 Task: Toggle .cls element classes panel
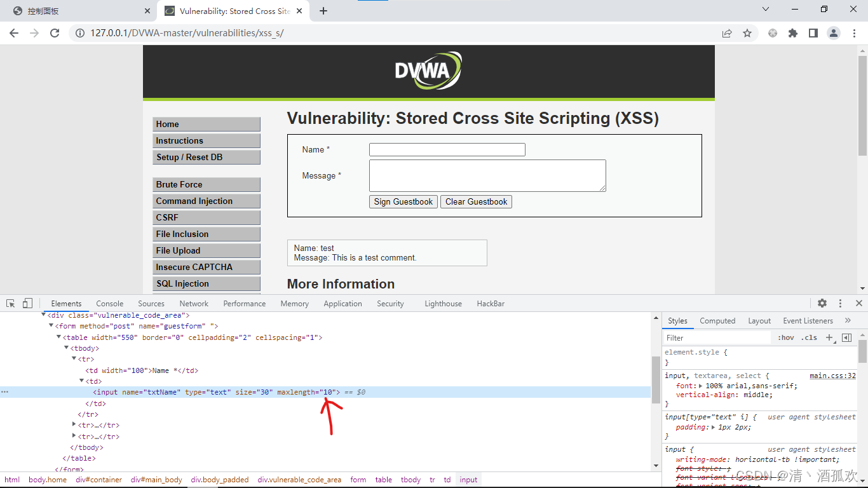click(809, 337)
